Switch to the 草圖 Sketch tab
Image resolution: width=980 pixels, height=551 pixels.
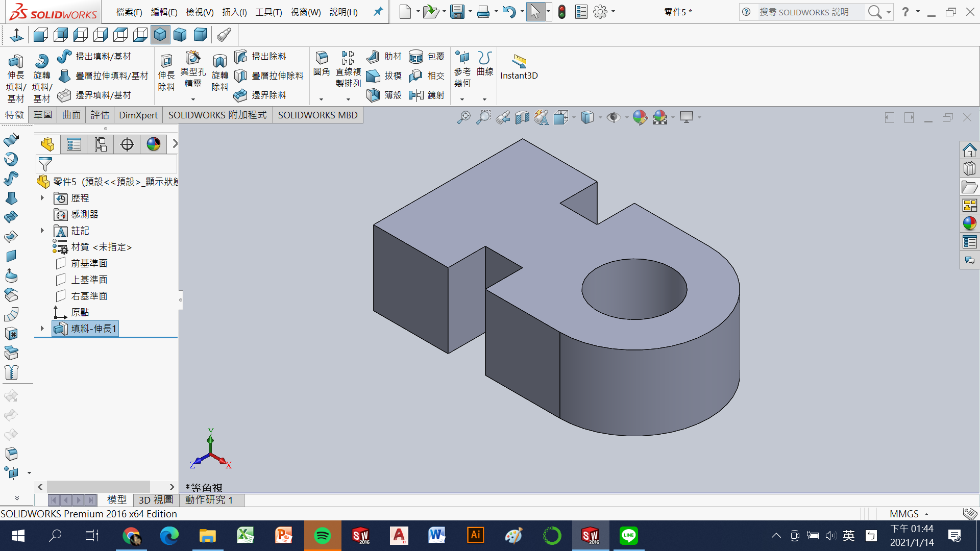(43, 115)
